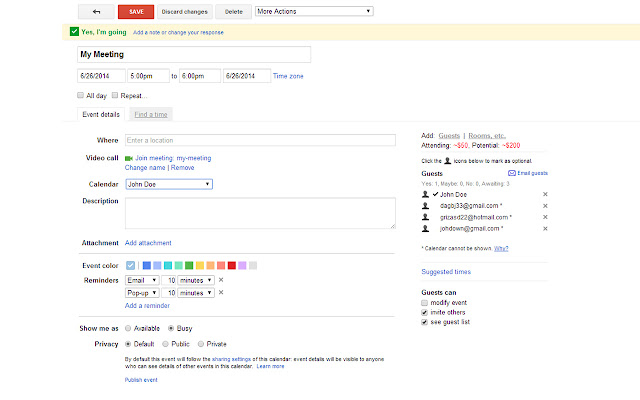
Task: Toggle optional person icon for grizasd22@hotmail.com
Action: point(425,217)
